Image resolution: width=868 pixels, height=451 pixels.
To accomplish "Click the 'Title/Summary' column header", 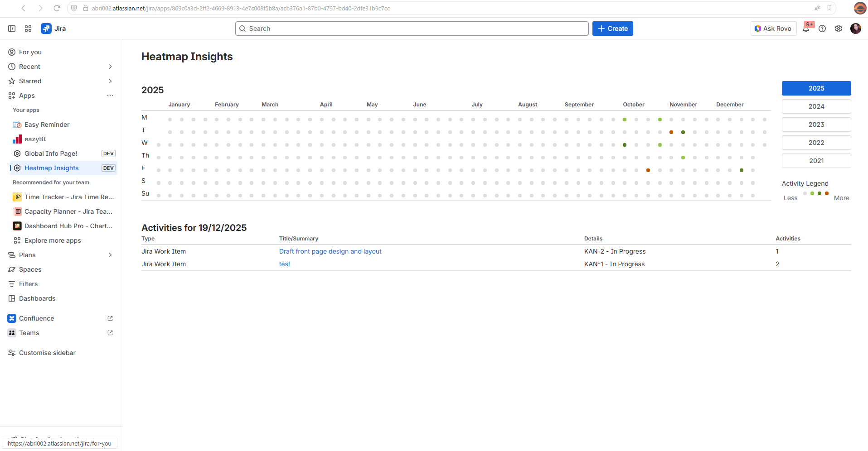I will (x=299, y=239).
